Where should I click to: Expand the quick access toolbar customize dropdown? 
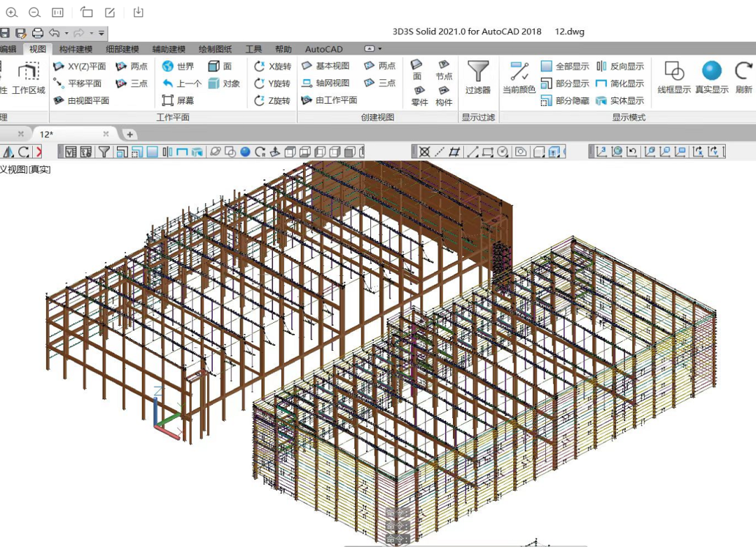point(101,33)
